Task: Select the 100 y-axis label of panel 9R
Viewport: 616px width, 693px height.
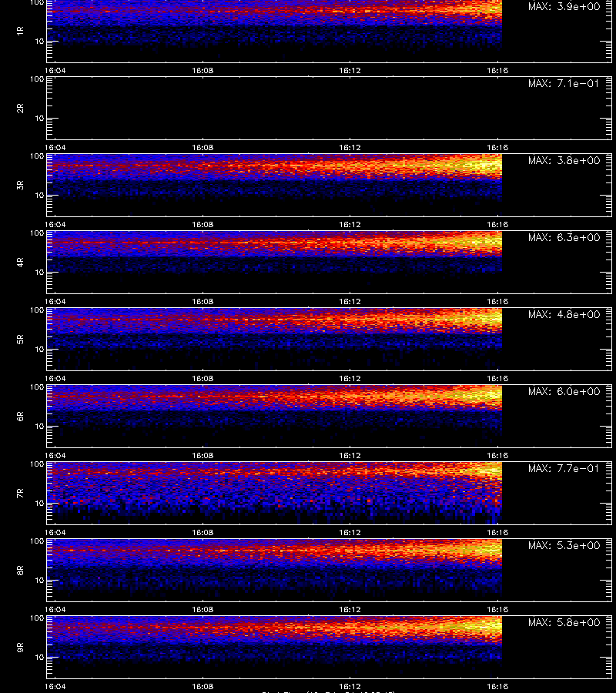Action: [x=37, y=618]
